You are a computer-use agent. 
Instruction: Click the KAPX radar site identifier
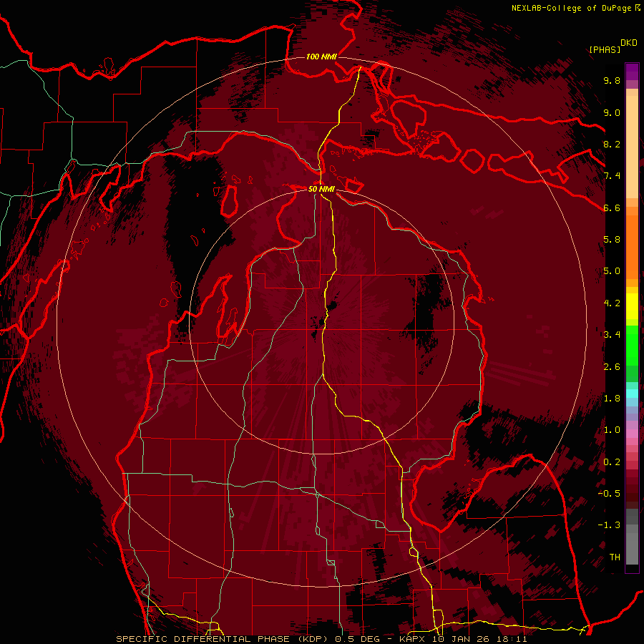[x=413, y=639]
